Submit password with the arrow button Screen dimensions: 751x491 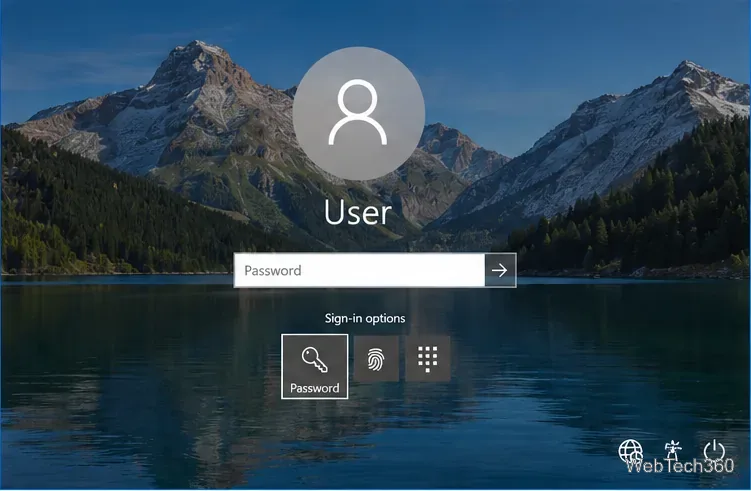tap(500, 271)
